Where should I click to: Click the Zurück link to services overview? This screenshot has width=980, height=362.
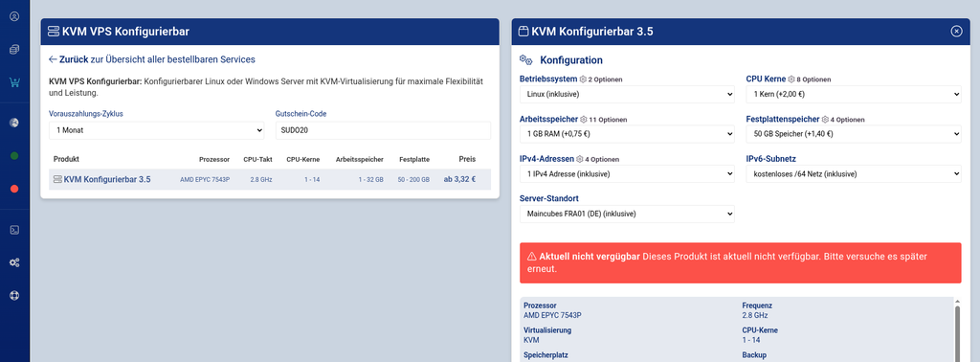(152, 59)
